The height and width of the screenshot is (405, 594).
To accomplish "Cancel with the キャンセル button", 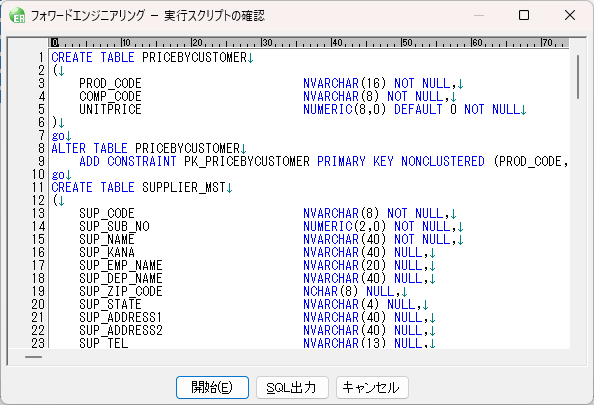I will pos(372,387).
